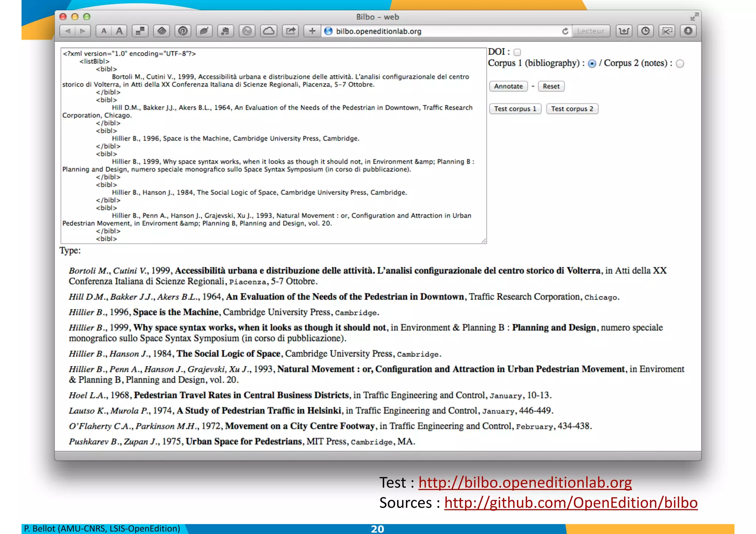The width and height of the screenshot is (756, 534).
Task: Click the Pinterest toolbar icon
Action: click(x=183, y=31)
